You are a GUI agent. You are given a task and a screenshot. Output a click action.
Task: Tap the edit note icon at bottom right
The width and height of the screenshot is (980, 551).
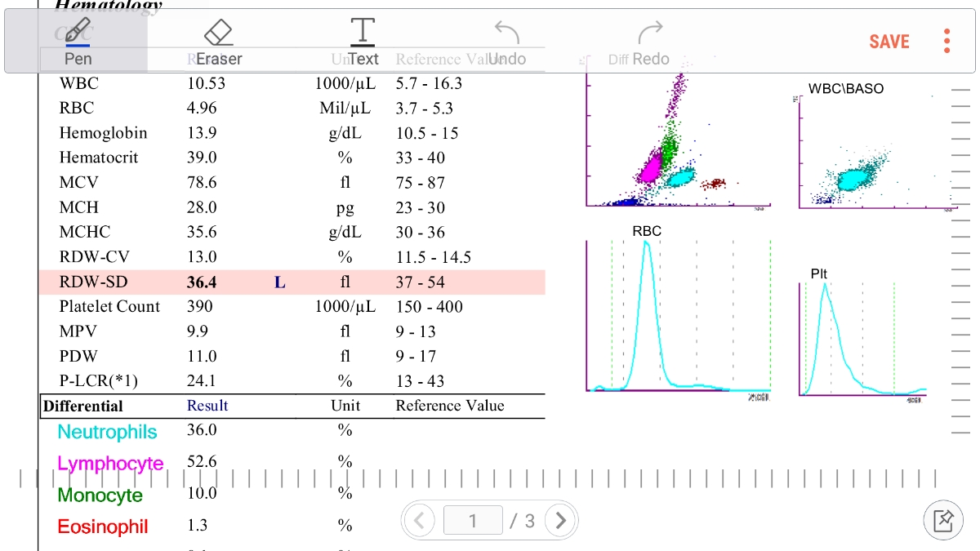943,520
